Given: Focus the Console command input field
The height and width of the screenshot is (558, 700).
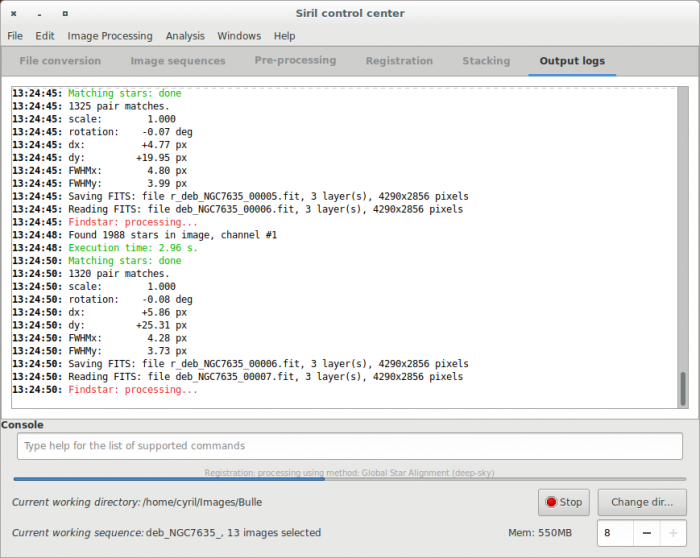Looking at the screenshot, I should tap(350, 446).
